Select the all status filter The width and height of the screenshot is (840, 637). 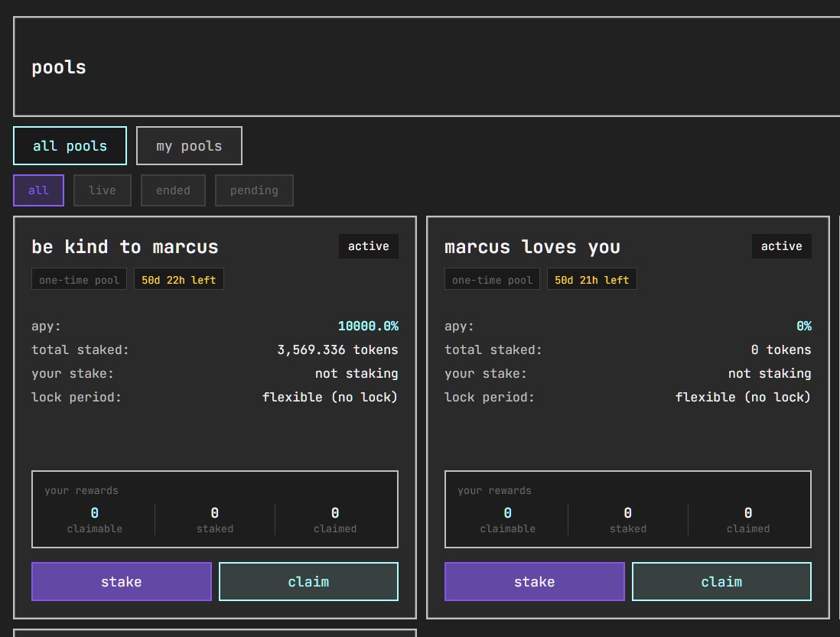click(38, 190)
